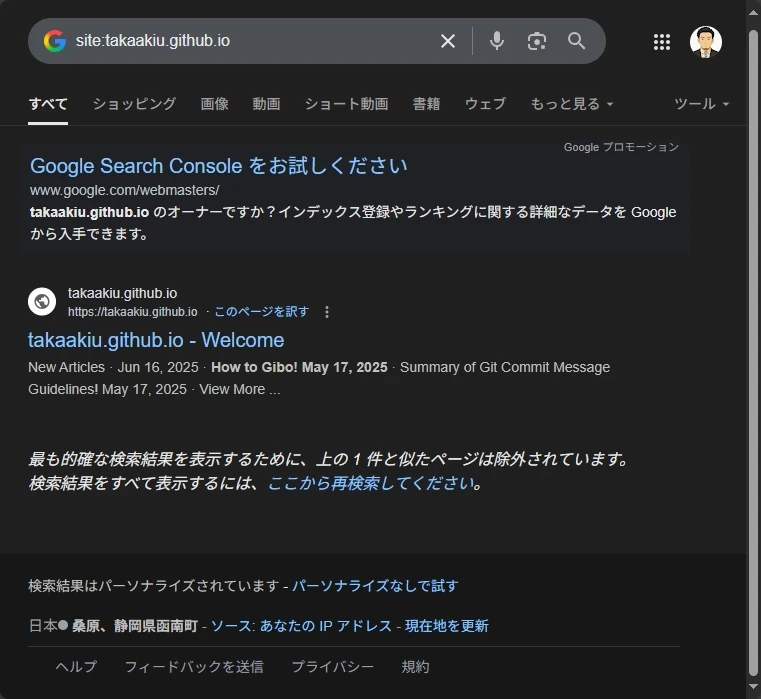
Task: Click the location text 桑原、静岡県函南町
Action: click(x=134, y=626)
